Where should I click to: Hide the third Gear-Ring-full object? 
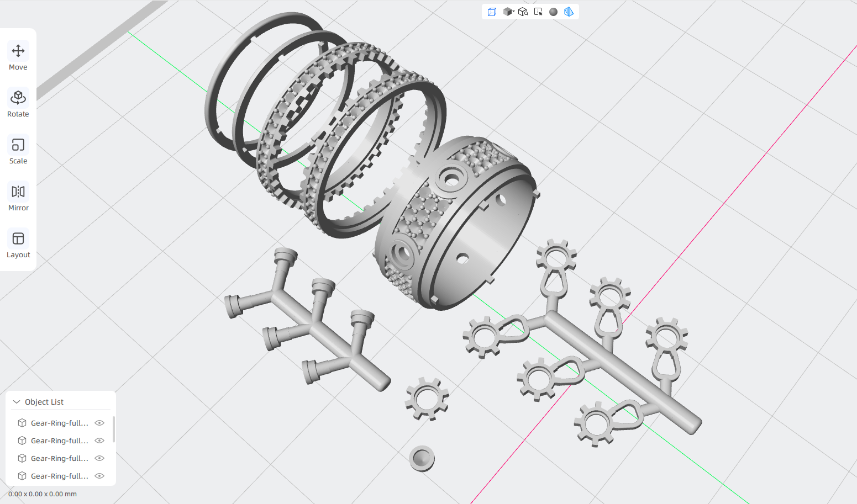pyautogui.click(x=99, y=458)
